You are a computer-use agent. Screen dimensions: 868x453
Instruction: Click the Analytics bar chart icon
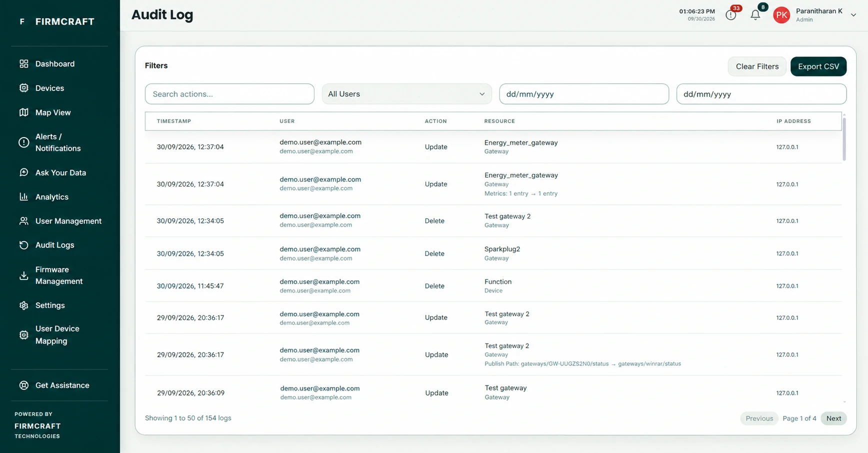[x=23, y=197]
